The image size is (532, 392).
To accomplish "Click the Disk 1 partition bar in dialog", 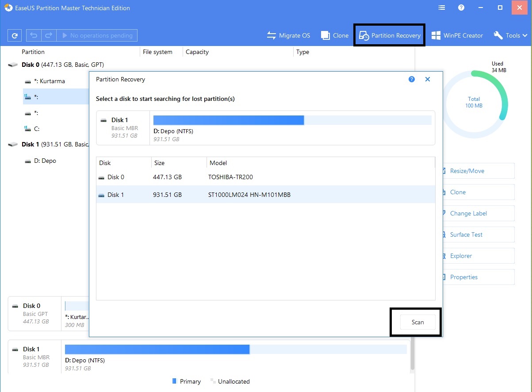I will [292, 120].
